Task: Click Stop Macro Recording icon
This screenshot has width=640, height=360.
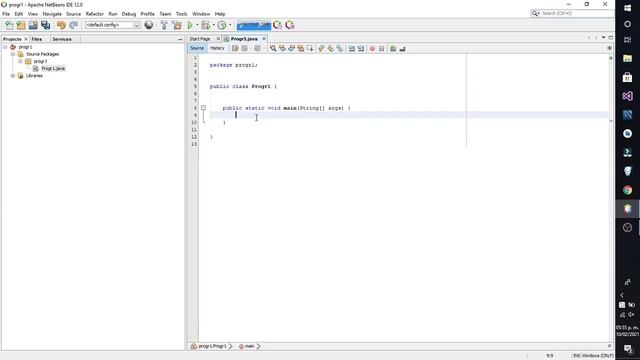Action: (x=382, y=49)
